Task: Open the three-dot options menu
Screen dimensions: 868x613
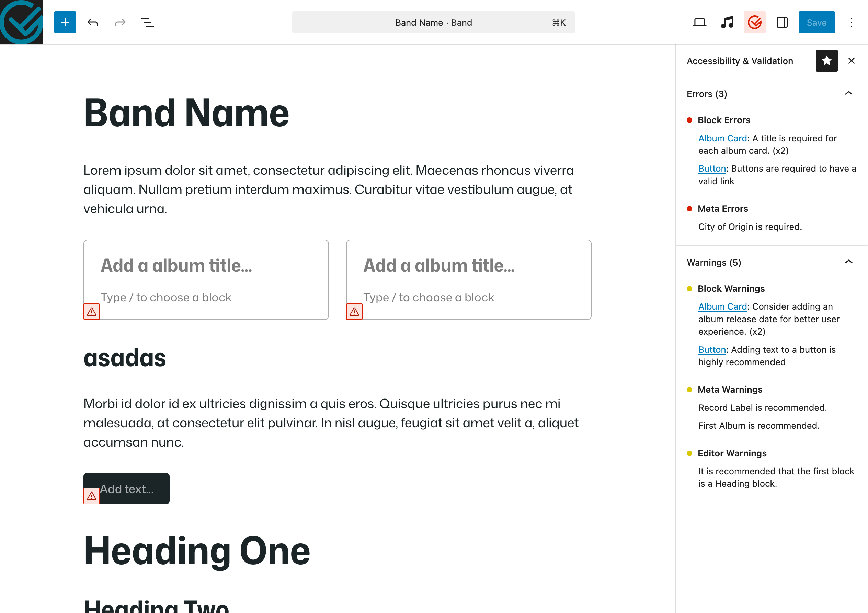Action: pyautogui.click(x=851, y=22)
